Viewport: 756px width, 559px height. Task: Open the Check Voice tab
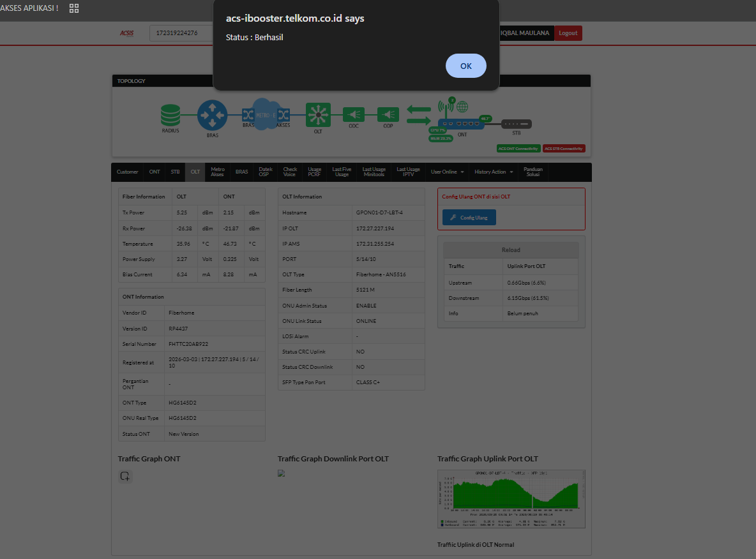coord(290,172)
